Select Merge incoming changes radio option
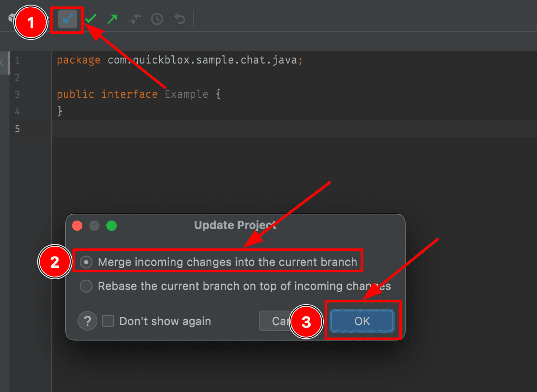This screenshot has height=392, width=537. [x=86, y=262]
